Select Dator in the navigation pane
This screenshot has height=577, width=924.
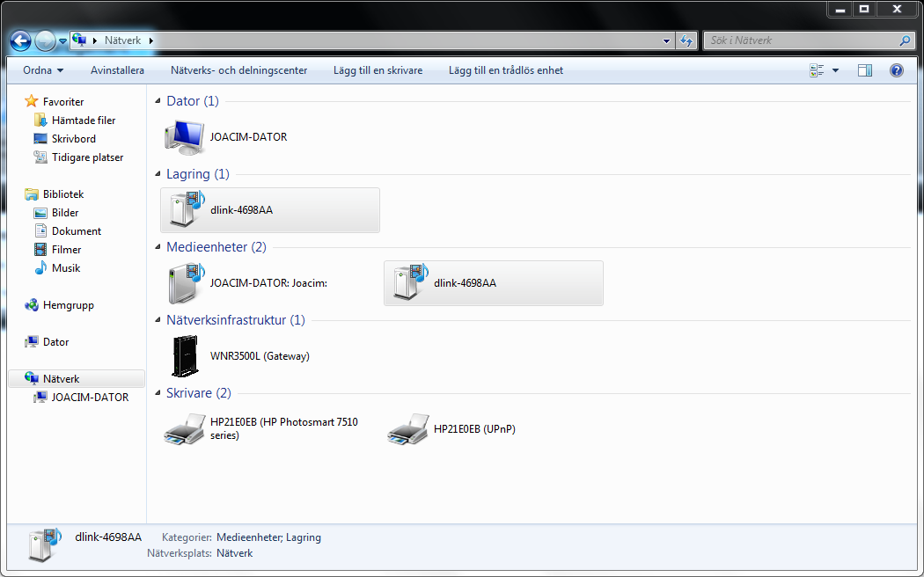(56, 342)
